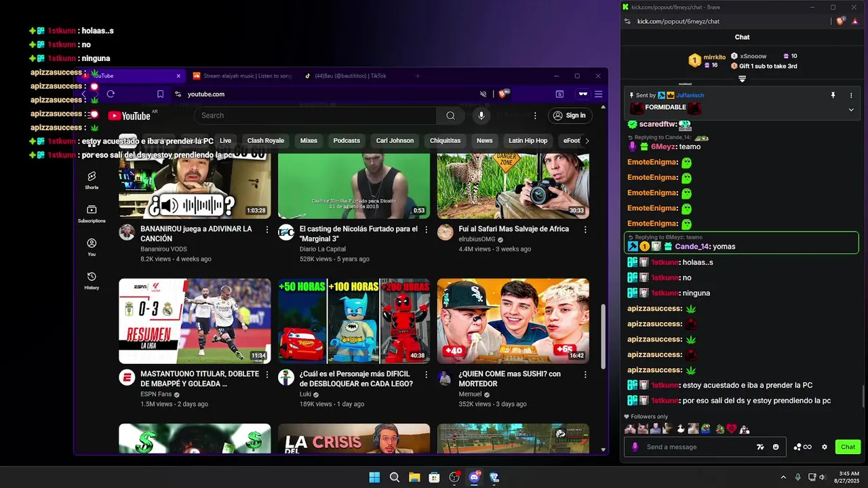This screenshot has height=488, width=868.
Task: Open emoji picker in chat input
Action: (x=776, y=447)
